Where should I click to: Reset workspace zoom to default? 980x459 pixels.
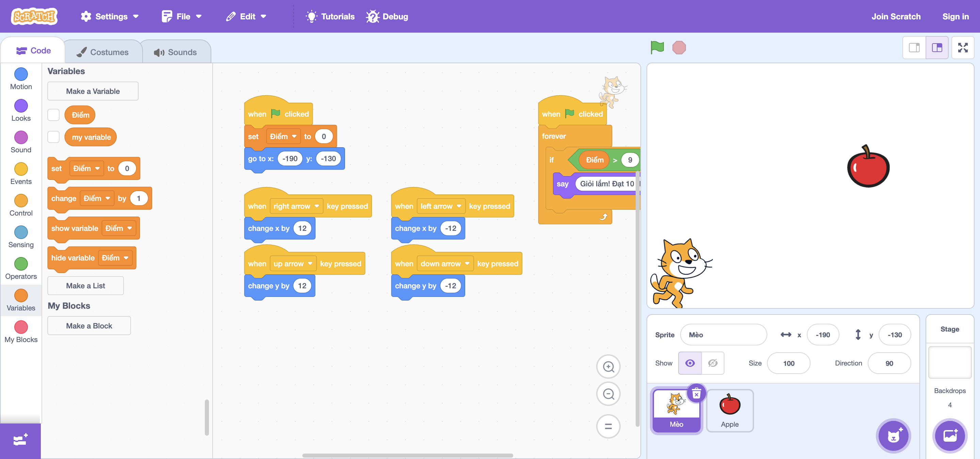(x=608, y=426)
